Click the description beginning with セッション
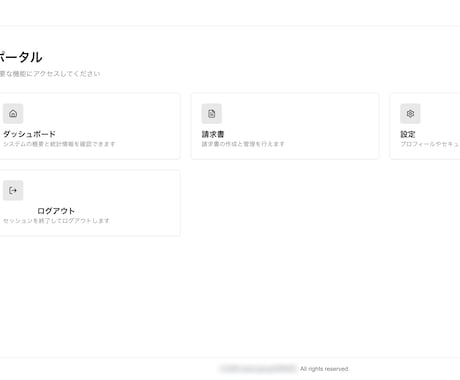The image size is (460, 380). pyautogui.click(x=56, y=221)
